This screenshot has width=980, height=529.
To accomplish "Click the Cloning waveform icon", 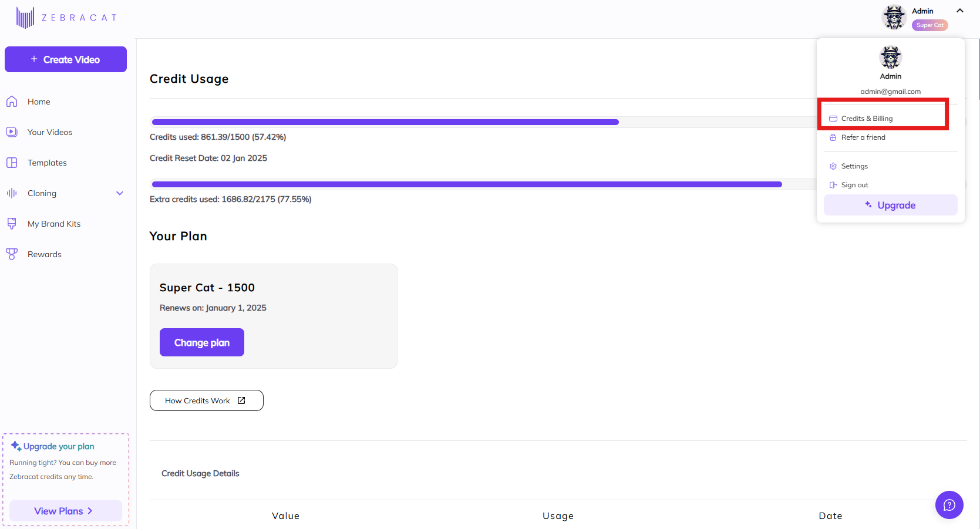I will coord(12,193).
